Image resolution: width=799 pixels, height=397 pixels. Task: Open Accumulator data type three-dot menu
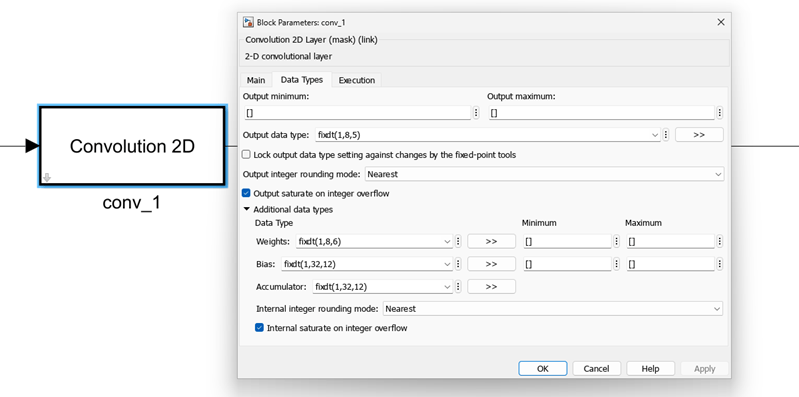click(x=458, y=287)
